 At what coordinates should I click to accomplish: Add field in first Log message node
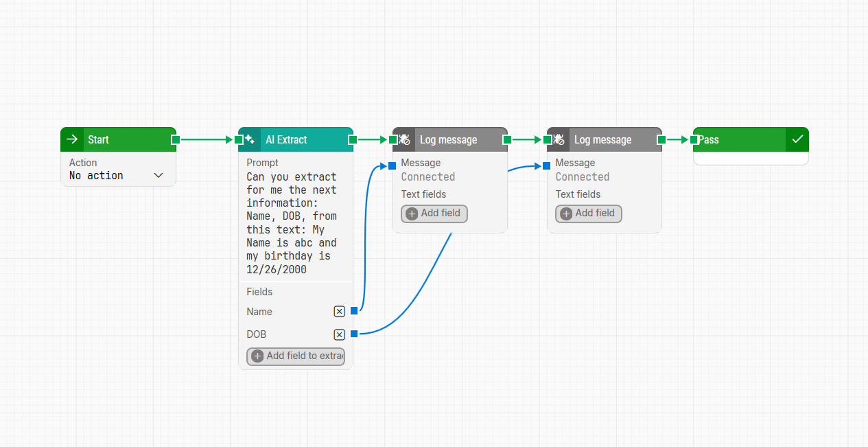[x=434, y=214]
